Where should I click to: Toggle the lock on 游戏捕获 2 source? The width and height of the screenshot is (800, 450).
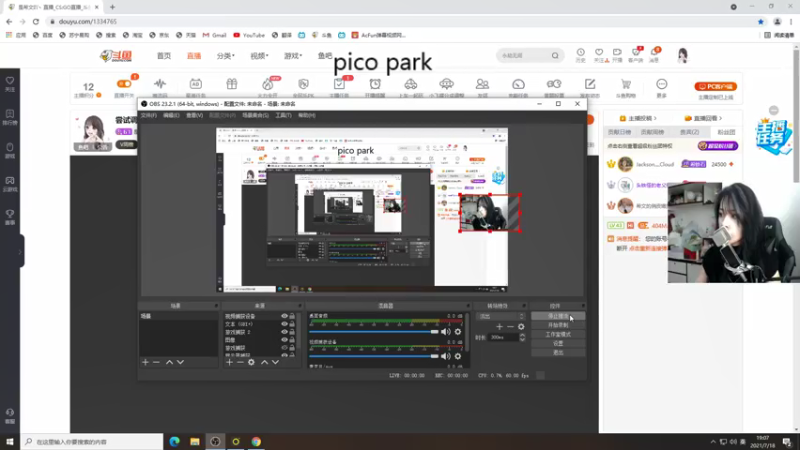click(x=292, y=332)
